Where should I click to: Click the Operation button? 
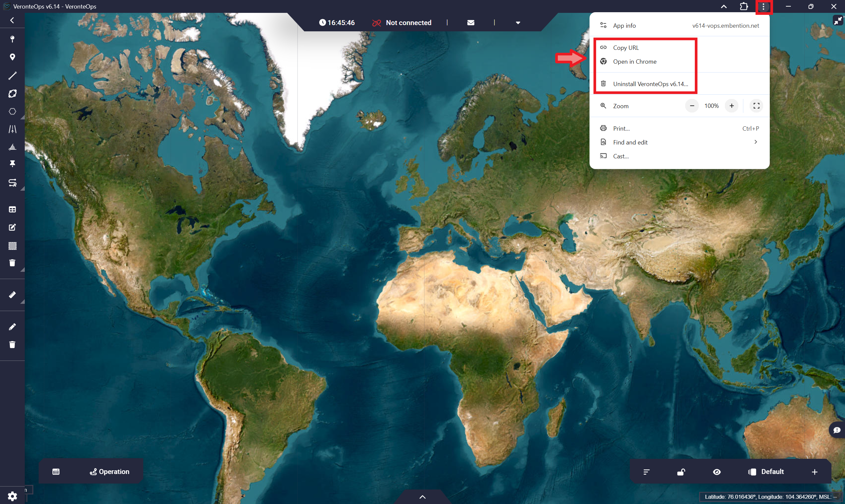pyautogui.click(x=109, y=472)
